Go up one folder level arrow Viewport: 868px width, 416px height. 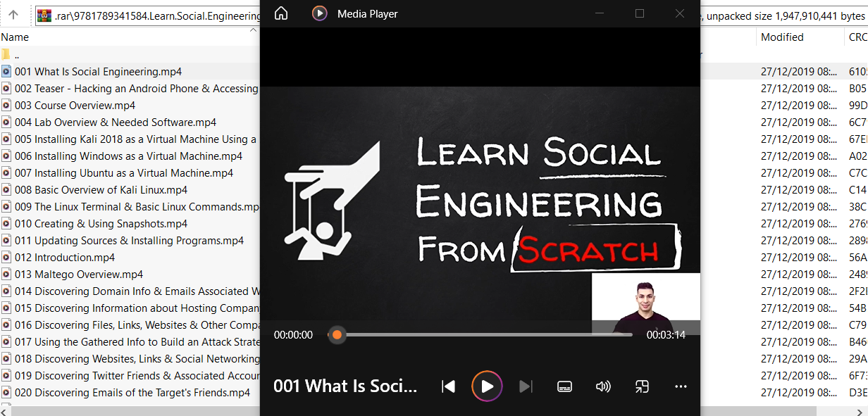tap(13, 15)
